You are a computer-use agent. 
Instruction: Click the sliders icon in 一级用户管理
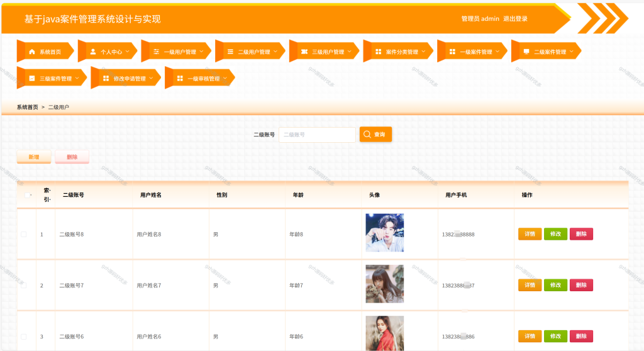tap(157, 52)
